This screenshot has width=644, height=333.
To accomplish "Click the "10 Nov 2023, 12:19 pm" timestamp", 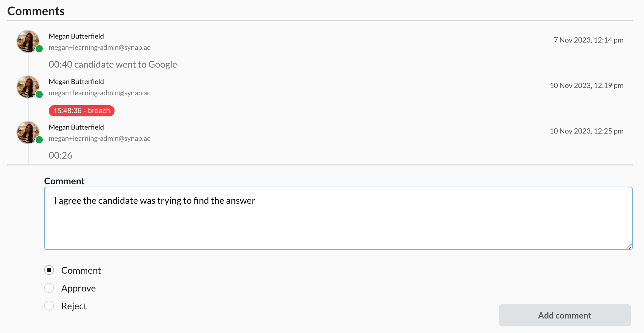I will pos(586,86).
